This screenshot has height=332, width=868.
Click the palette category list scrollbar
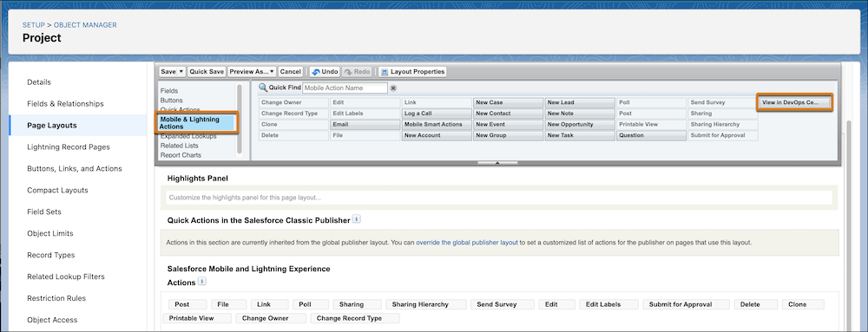pyautogui.click(x=240, y=119)
